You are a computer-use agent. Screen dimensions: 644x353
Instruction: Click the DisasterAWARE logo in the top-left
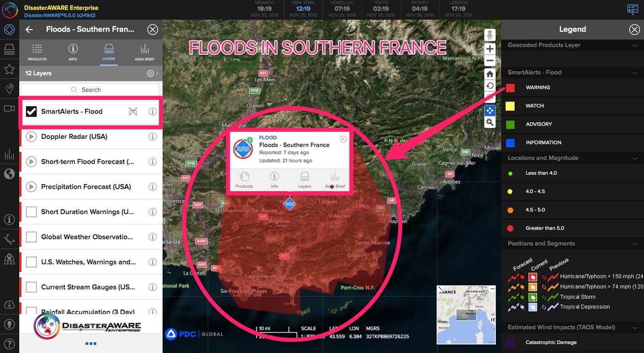(x=10, y=9)
